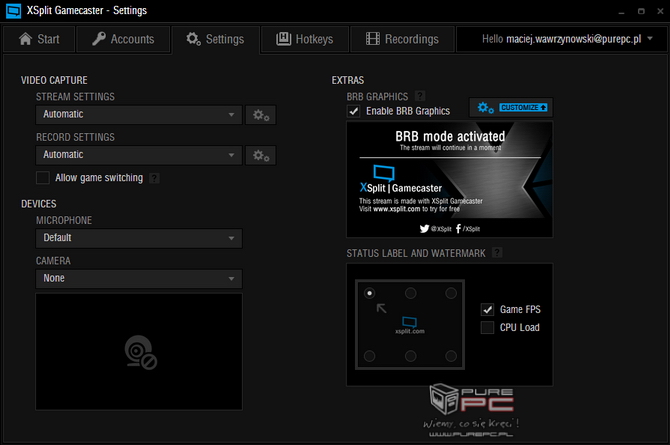The image size is (670, 445).
Task: Close the XSplit Gamecaster window
Action: (660, 11)
